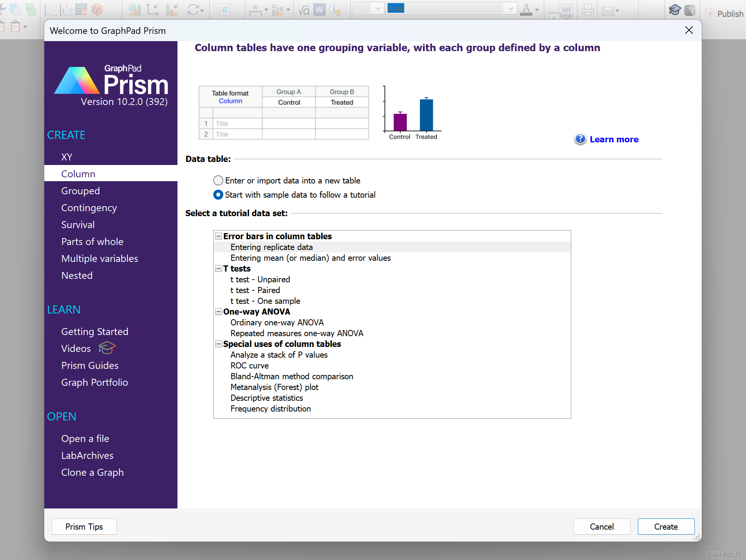Click the CLD letters display icon
The image size is (746, 560).
pos(278,9)
